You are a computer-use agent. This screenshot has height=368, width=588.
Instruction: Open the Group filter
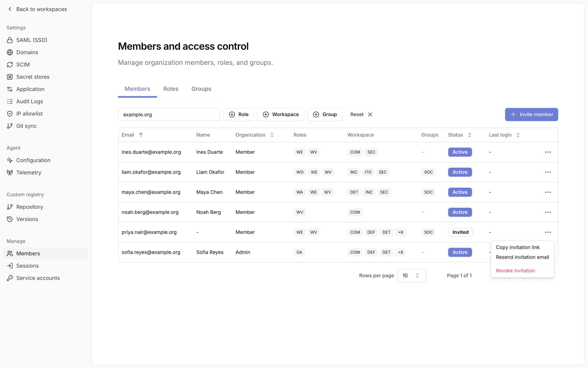pos(325,114)
